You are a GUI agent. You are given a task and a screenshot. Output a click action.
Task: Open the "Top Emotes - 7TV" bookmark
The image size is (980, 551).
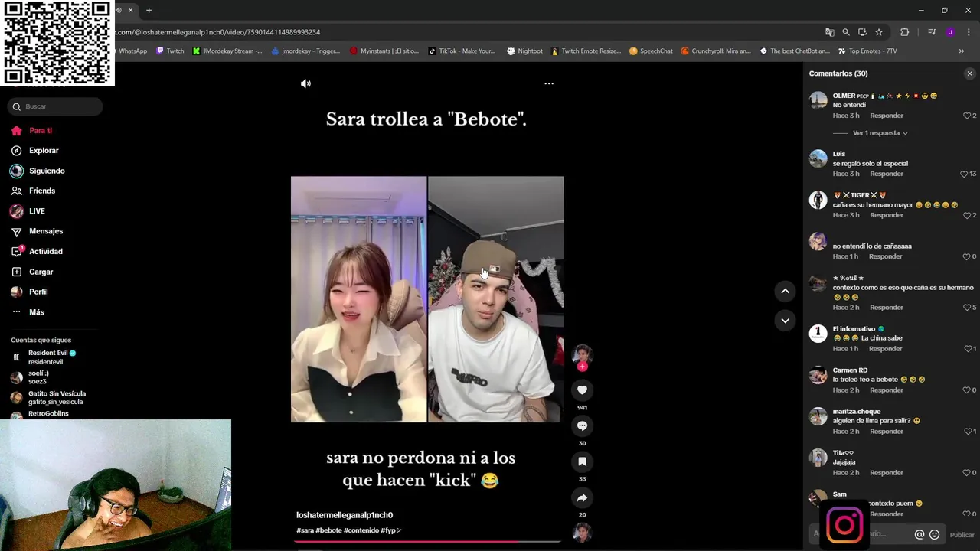pyautogui.click(x=867, y=51)
